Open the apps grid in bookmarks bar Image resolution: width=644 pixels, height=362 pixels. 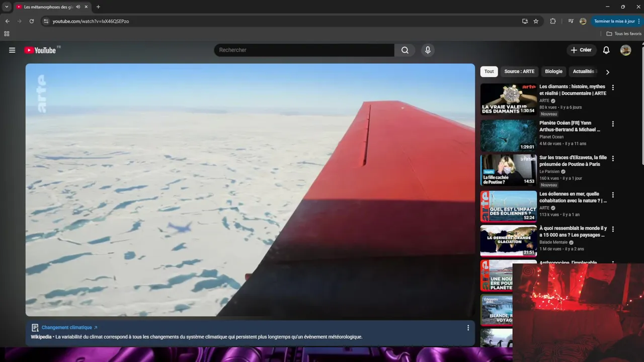[7, 34]
